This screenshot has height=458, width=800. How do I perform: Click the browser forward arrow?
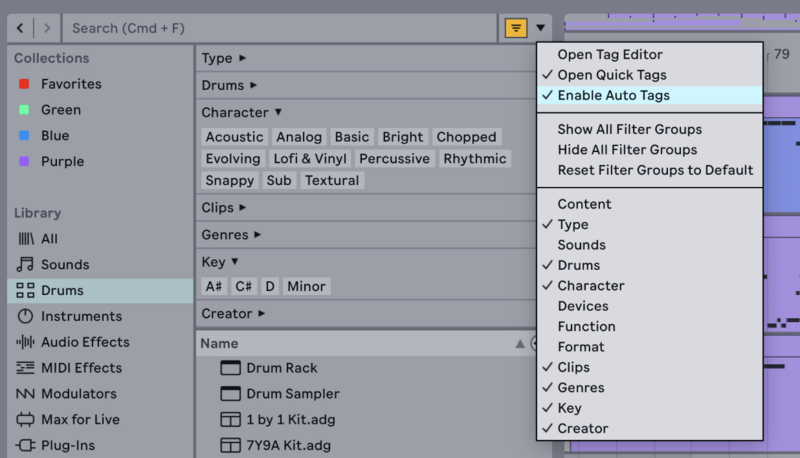(46, 28)
